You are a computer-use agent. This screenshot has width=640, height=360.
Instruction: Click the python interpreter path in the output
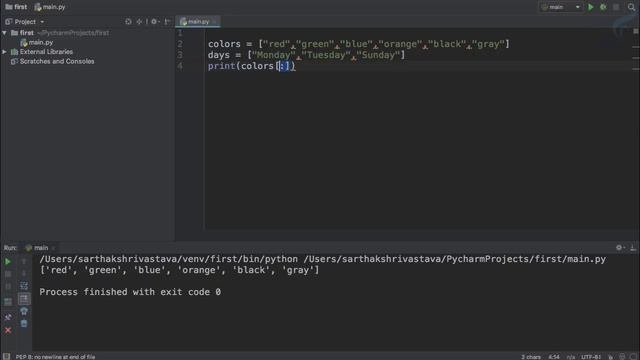[x=169, y=259]
